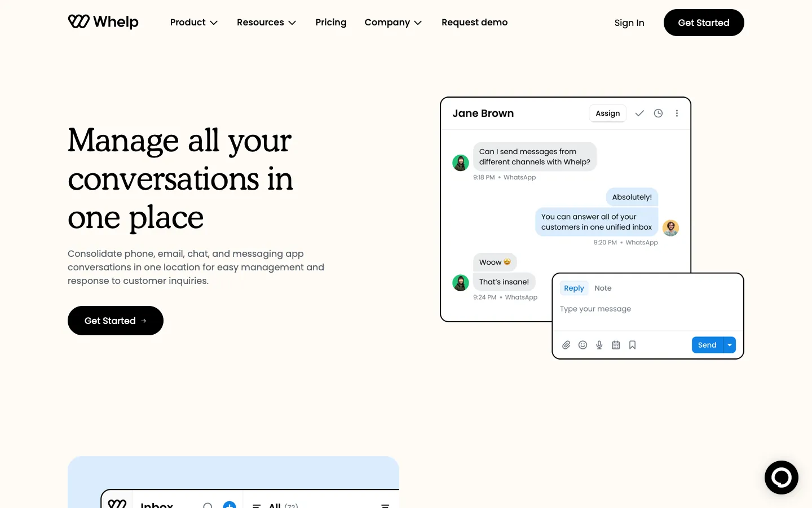The width and height of the screenshot is (812, 508).
Task: Click the bookmark saved replies icon
Action: [x=632, y=345]
